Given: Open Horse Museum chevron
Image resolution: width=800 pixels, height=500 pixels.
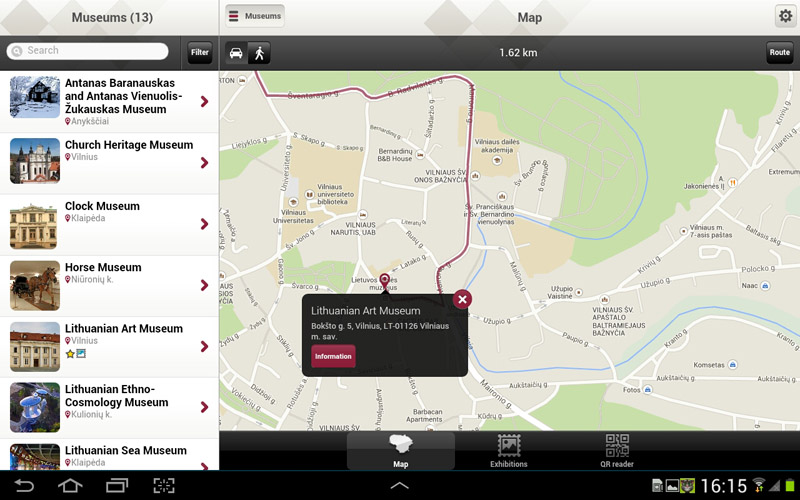Looking at the screenshot, I should 205,285.
